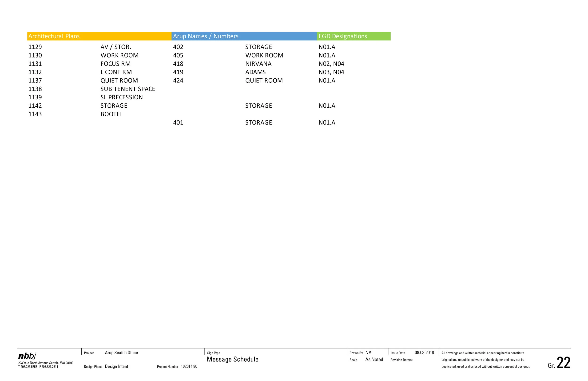Click project number value 102014.80
Viewport: 588px width, 381px height.
pos(189,367)
